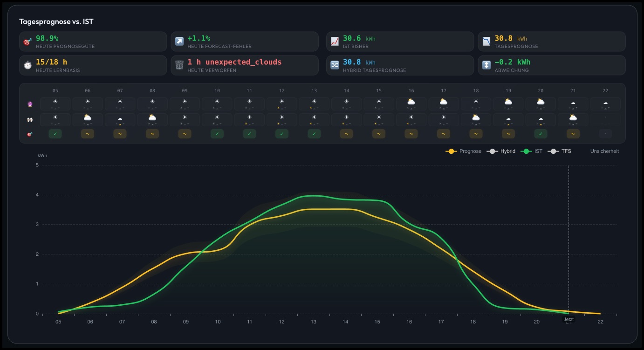Screen dimensions: 644x350
Task: Click the yellow tilde badge for hour 14
Action: 346,134
